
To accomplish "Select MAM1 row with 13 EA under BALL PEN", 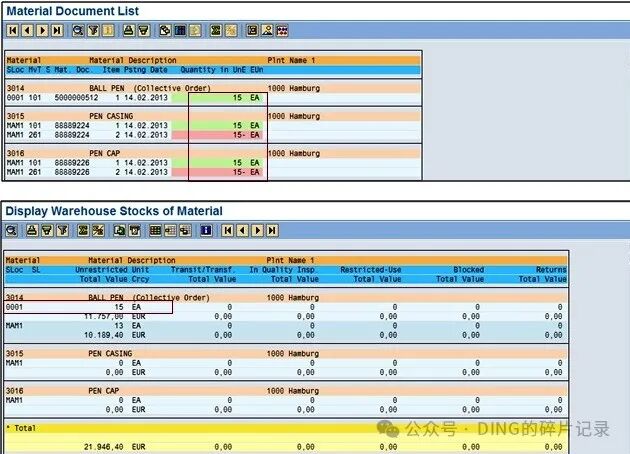I will coord(286,326).
